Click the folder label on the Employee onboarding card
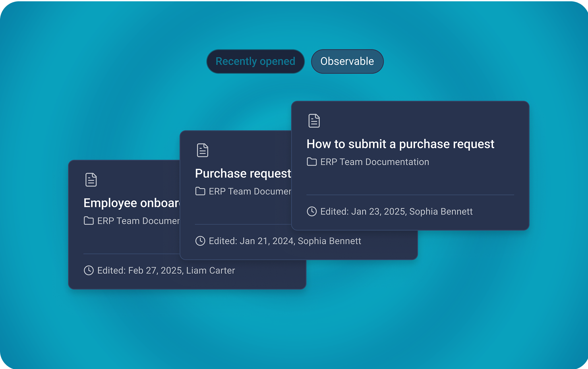Screen dimensions: 588x369 138,221
